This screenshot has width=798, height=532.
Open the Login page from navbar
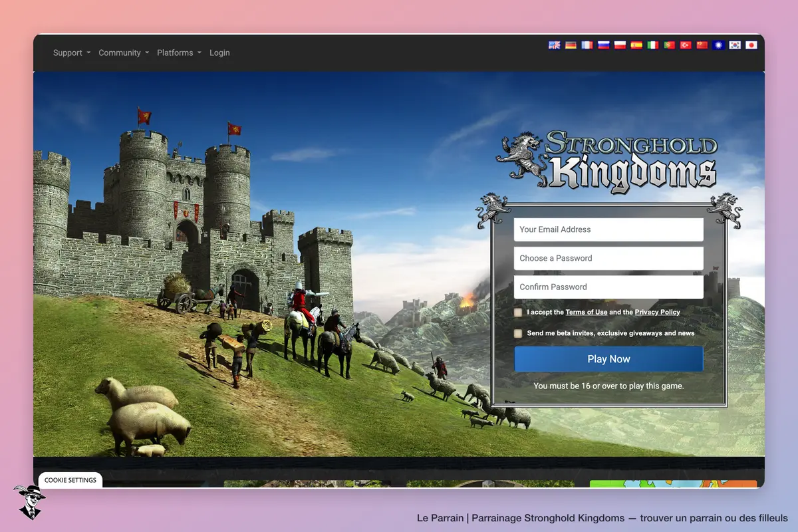219,53
